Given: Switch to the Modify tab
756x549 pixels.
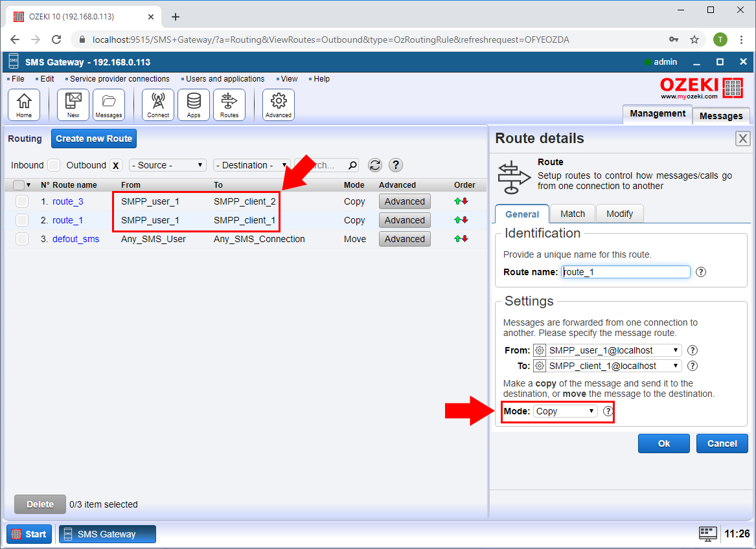Looking at the screenshot, I should 619,214.
